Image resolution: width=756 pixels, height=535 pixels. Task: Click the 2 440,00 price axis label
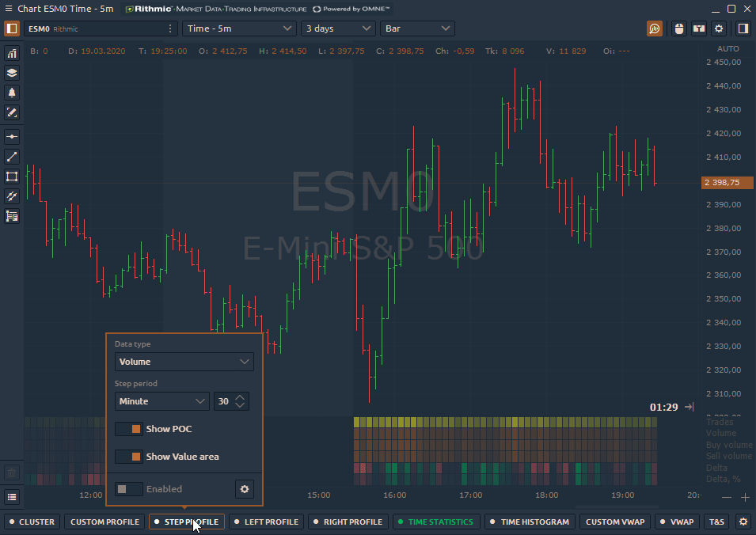click(x=724, y=85)
